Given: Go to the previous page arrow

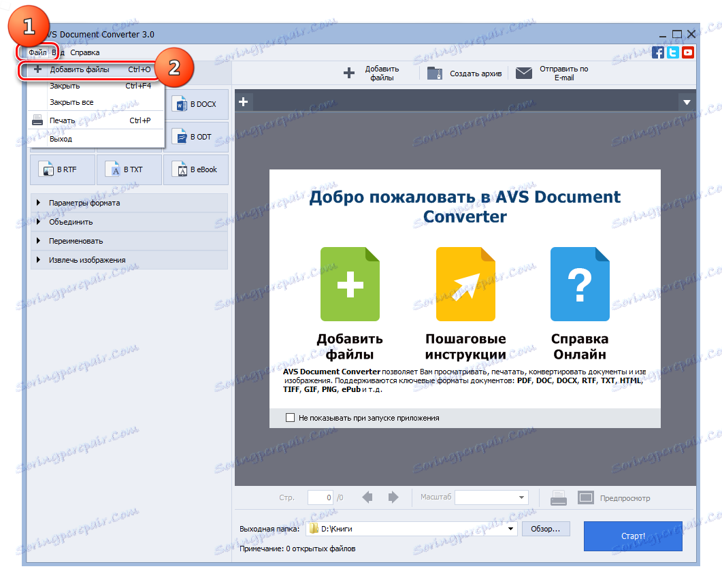Looking at the screenshot, I should point(367,497).
